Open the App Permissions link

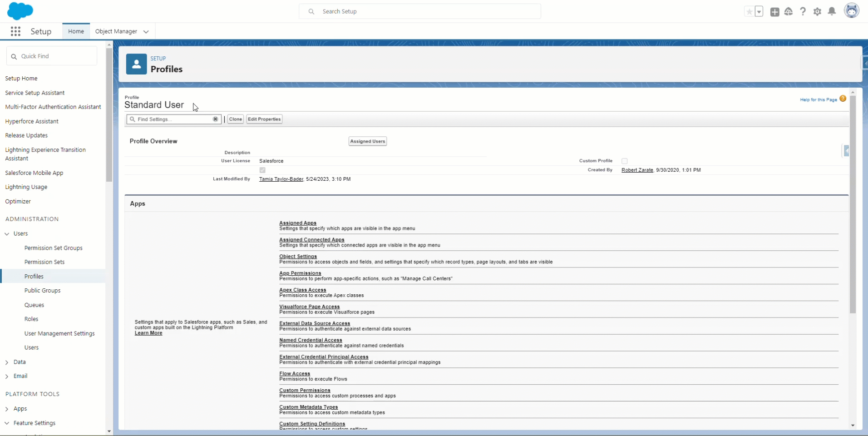point(300,273)
